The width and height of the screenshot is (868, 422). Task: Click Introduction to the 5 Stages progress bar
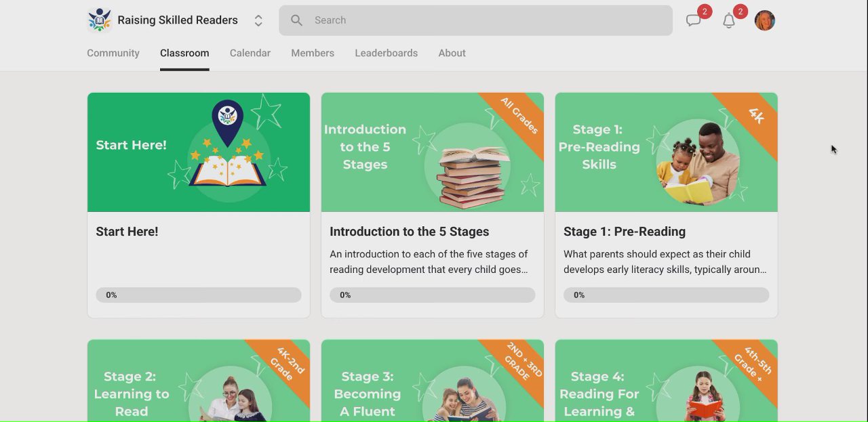[x=433, y=295]
